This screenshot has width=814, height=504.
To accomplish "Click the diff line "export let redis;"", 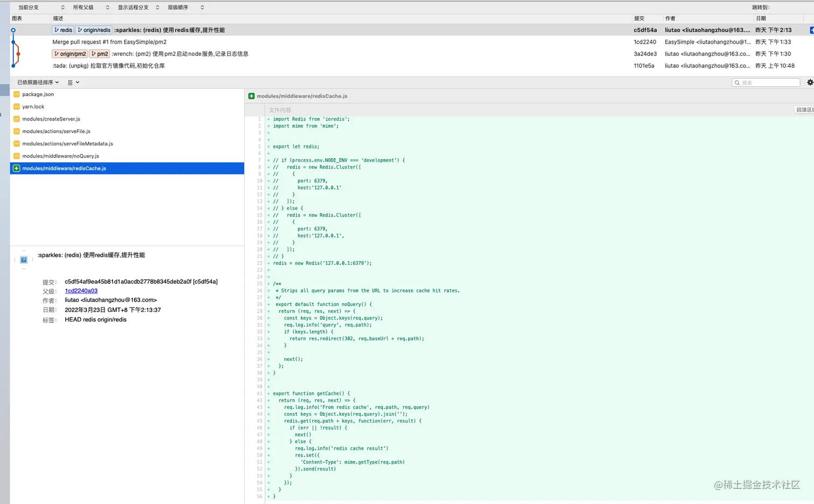I will tap(296, 146).
